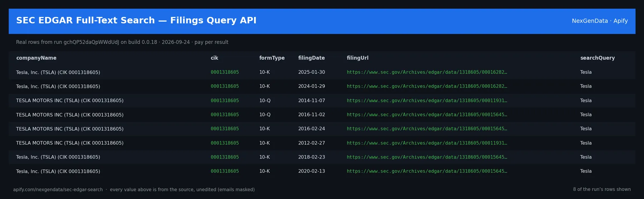
Task: Click the cik 0001318605 in the 2016-11-02 row
Action: (x=225, y=115)
